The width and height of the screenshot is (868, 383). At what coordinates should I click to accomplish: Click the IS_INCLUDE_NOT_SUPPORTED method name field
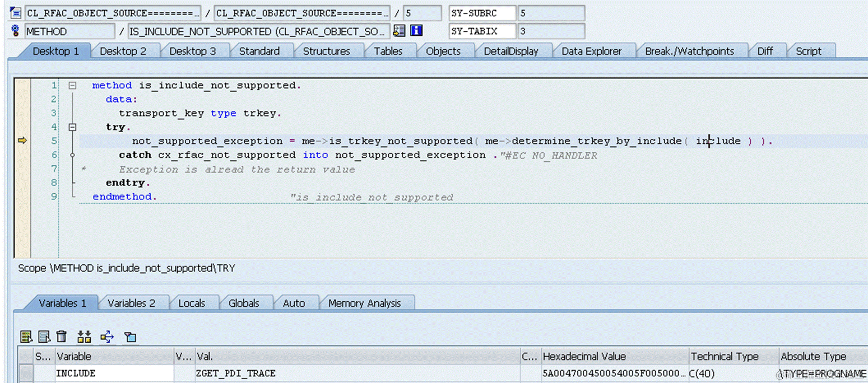click(258, 31)
